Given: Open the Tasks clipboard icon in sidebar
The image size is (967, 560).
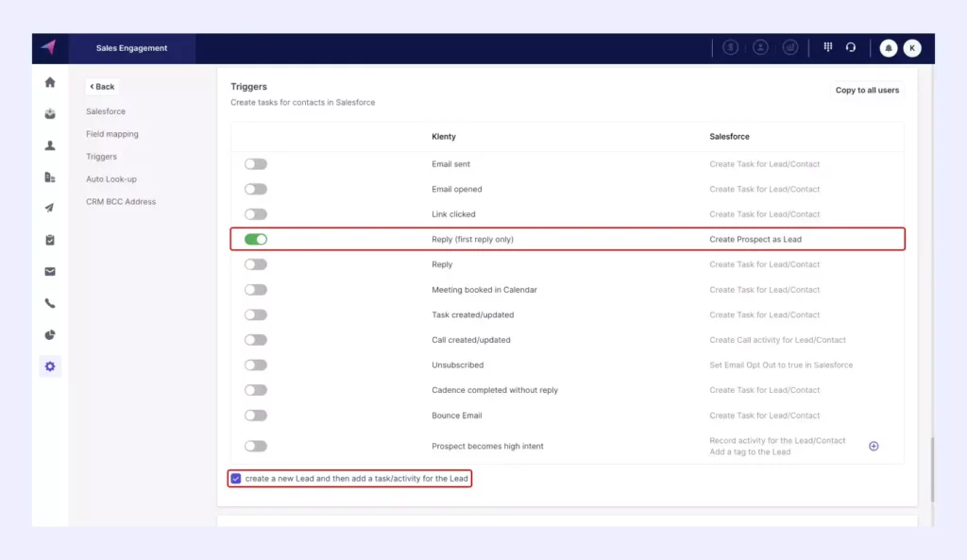Looking at the screenshot, I should (x=50, y=240).
